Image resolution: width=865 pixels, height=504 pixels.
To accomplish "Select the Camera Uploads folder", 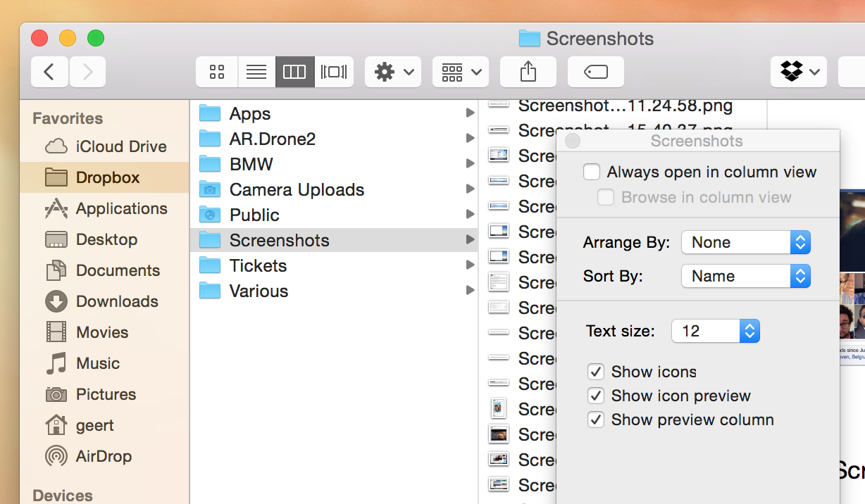I will (x=297, y=190).
